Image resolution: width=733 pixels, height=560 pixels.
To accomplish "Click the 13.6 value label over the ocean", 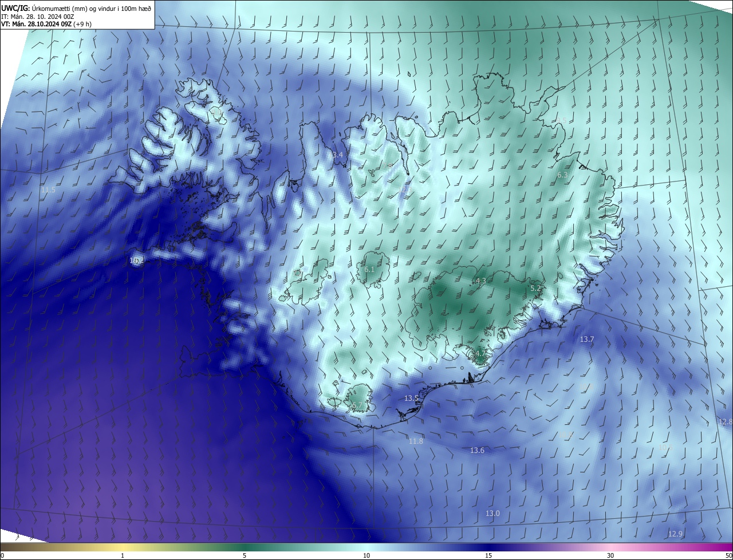I will (x=477, y=451).
